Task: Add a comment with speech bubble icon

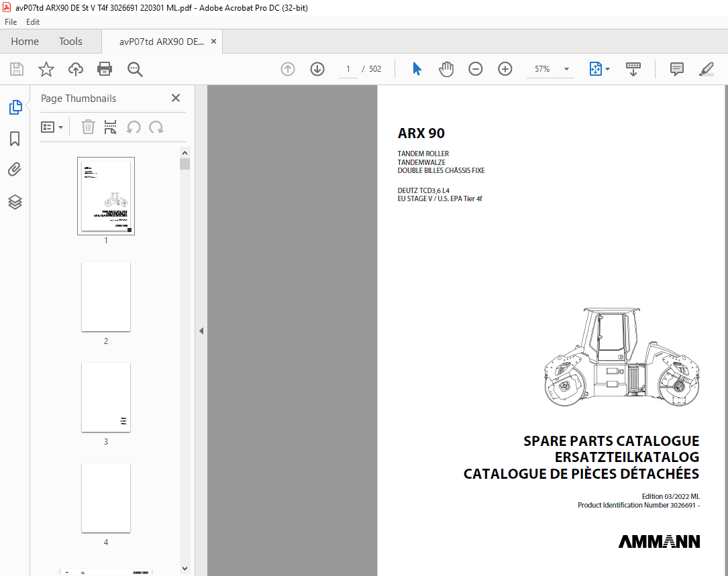Action: (677, 69)
